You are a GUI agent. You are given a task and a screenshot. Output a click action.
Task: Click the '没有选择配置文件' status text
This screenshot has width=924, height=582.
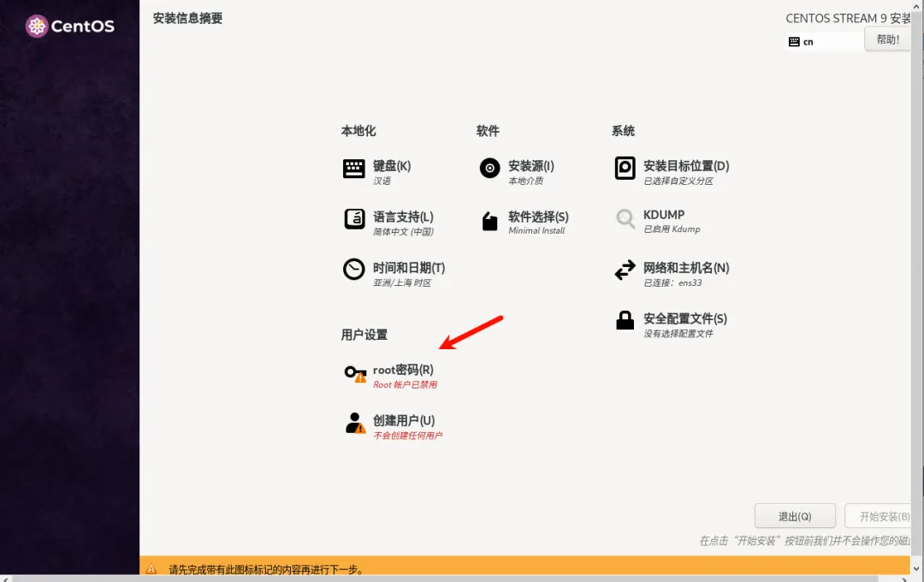(678, 334)
